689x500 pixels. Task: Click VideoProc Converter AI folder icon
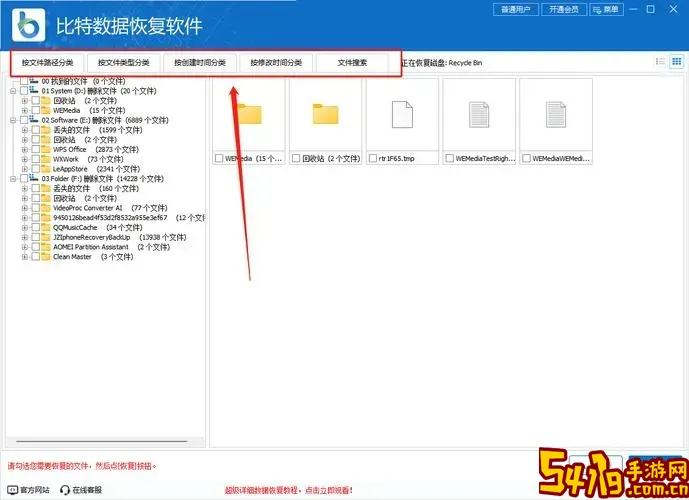pos(46,208)
